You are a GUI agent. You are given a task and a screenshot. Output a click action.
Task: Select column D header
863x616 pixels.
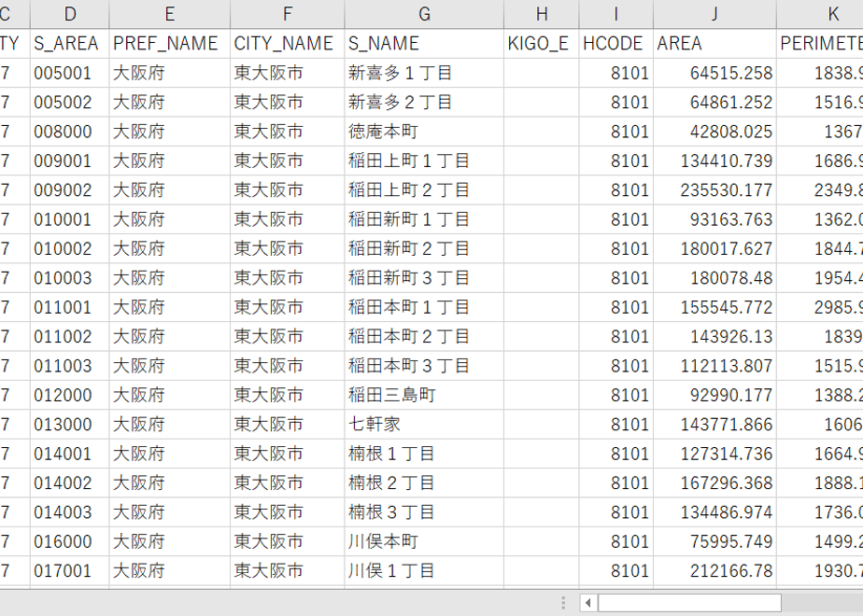coord(70,14)
